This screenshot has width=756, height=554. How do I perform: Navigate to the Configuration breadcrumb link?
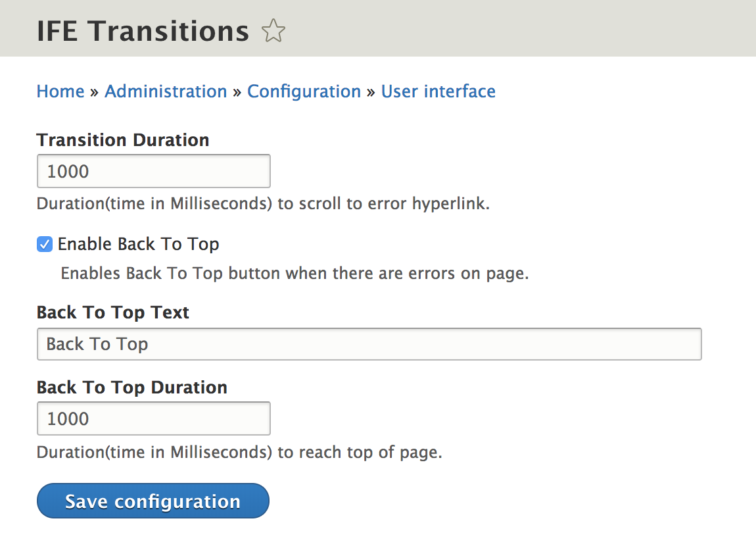[x=304, y=91]
